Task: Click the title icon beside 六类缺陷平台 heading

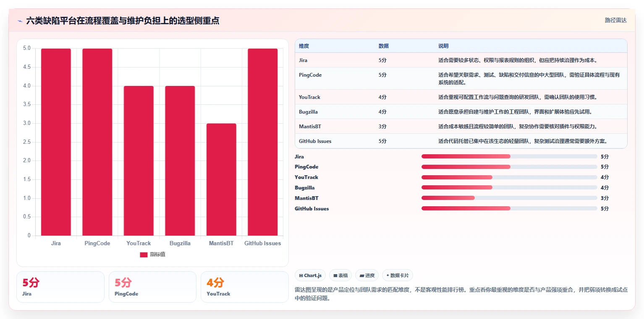Action: pos(20,21)
